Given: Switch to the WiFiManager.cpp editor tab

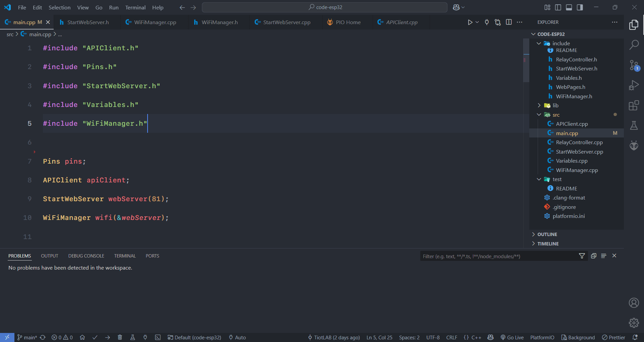Looking at the screenshot, I should (155, 22).
